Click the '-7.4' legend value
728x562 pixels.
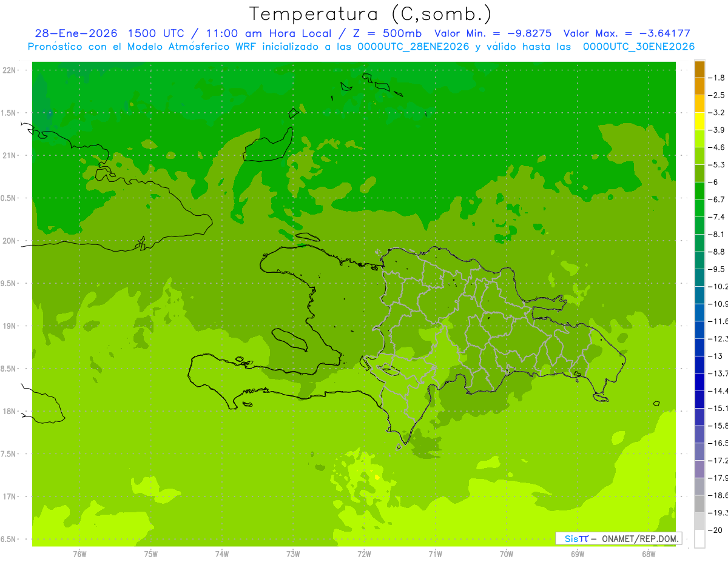(716, 216)
